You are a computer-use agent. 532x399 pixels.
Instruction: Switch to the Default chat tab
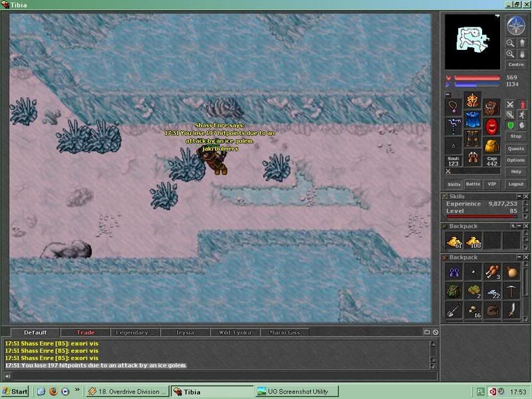pos(35,332)
